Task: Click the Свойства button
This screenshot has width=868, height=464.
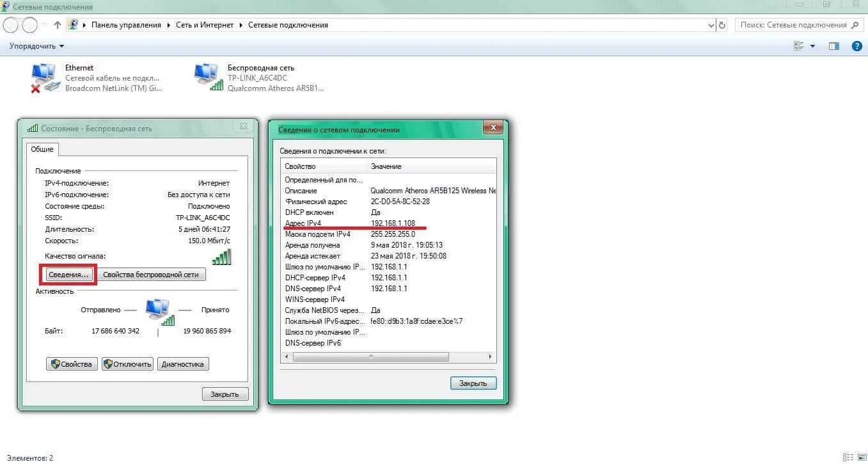Action: coord(72,364)
